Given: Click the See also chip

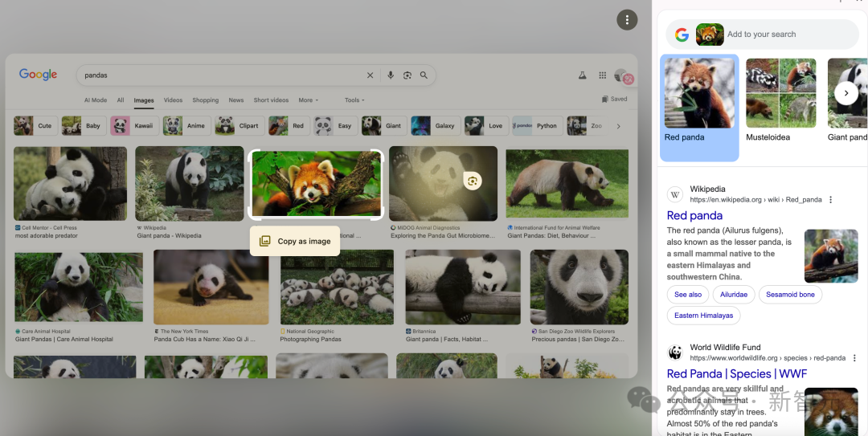Looking at the screenshot, I should [x=687, y=295].
